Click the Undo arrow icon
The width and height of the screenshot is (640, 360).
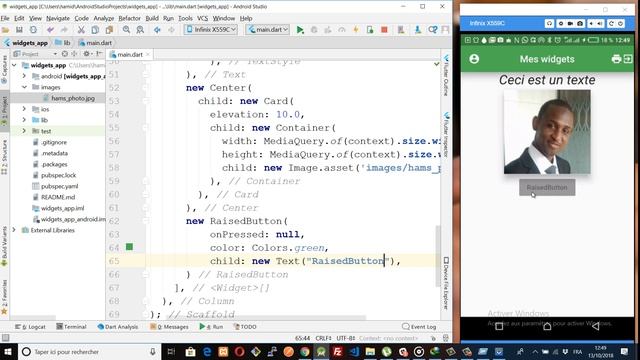[50, 30]
